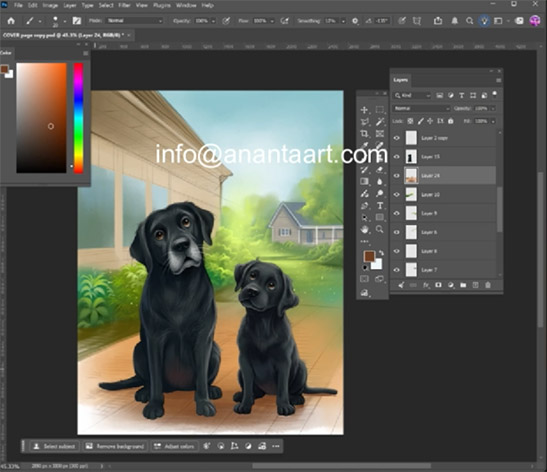Open the Filter menu

coord(124,5)
